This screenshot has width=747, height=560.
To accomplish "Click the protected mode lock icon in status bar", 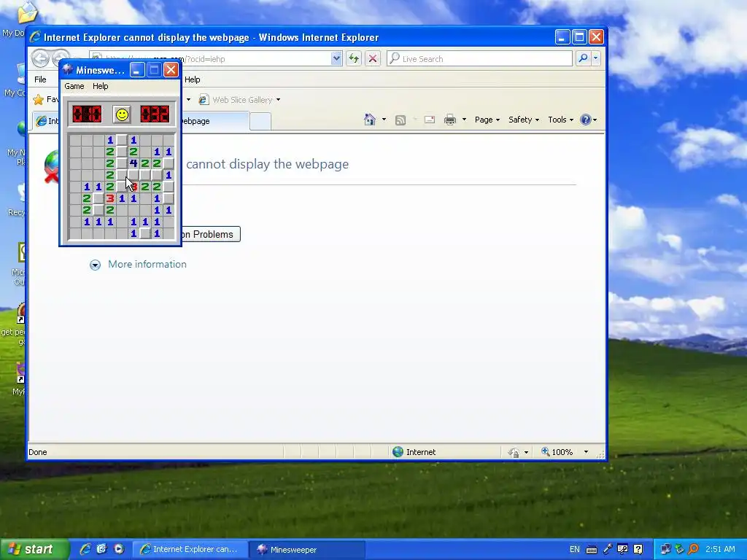I will [514, 452].
